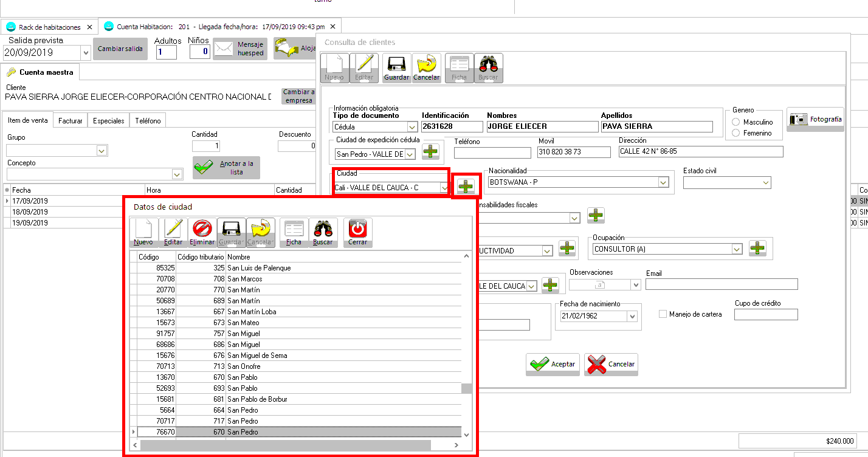
Task: Open the Nacionalidad dropdown list
Action: (x=663, y=182)
